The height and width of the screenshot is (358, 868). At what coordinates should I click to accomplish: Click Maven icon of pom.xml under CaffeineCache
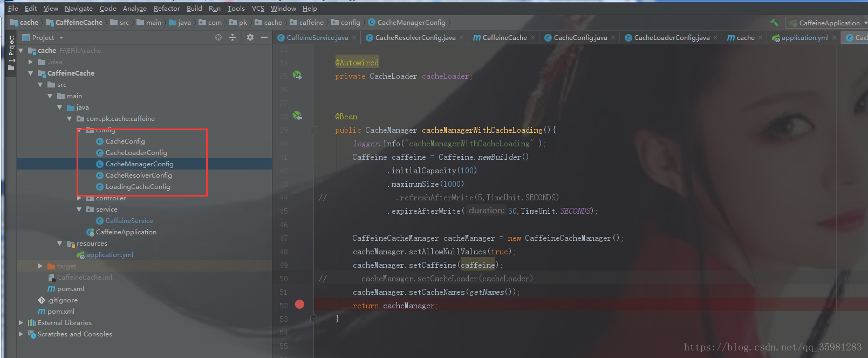click(51, 289)
